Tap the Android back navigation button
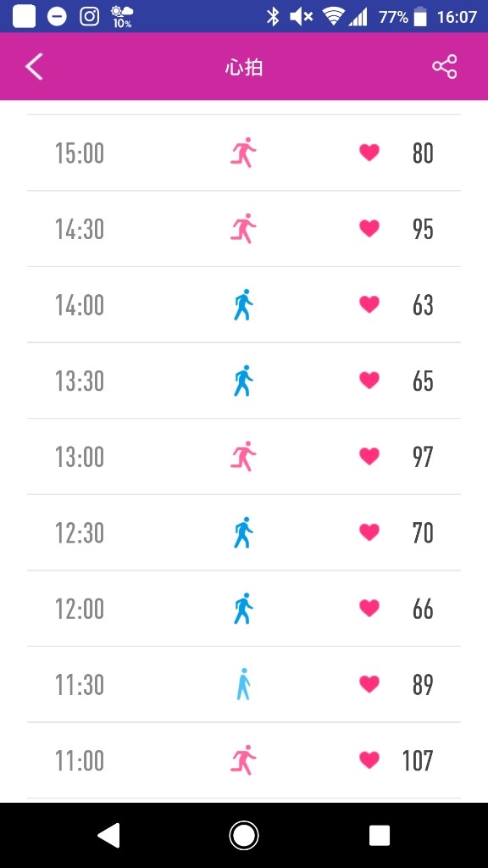 click(x=108, y=835)
